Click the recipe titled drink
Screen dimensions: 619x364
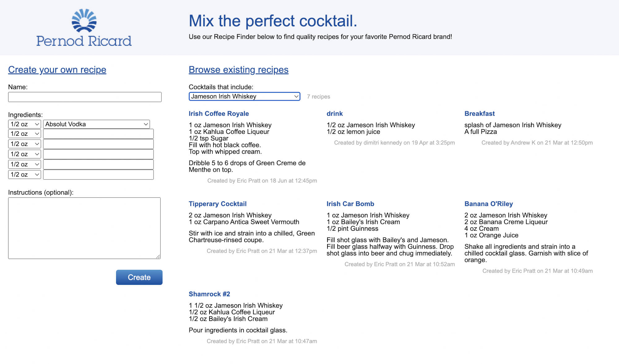click(335, 114)
